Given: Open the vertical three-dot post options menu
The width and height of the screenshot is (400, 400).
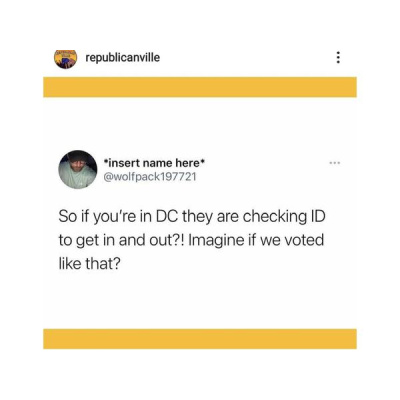Looking at the screenshot, I should [338, 57].
